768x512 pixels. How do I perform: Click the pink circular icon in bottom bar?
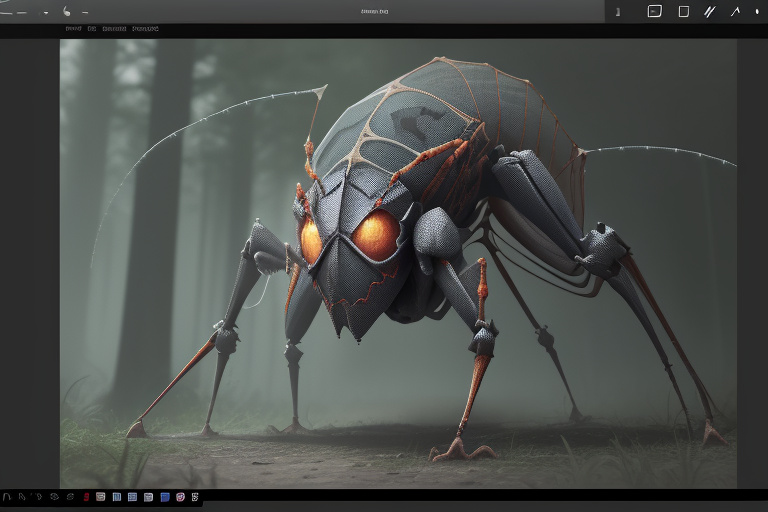pos(180,497)
